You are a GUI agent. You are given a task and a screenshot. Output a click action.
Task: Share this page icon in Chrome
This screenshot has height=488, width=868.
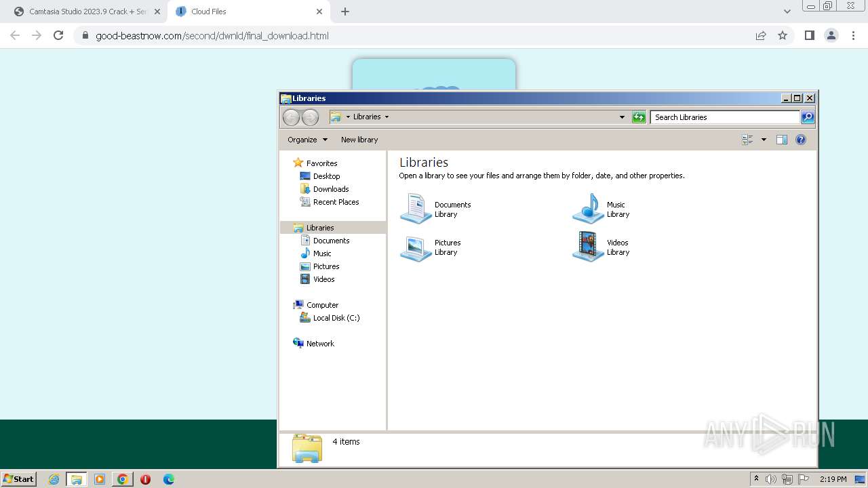(761, 35)
